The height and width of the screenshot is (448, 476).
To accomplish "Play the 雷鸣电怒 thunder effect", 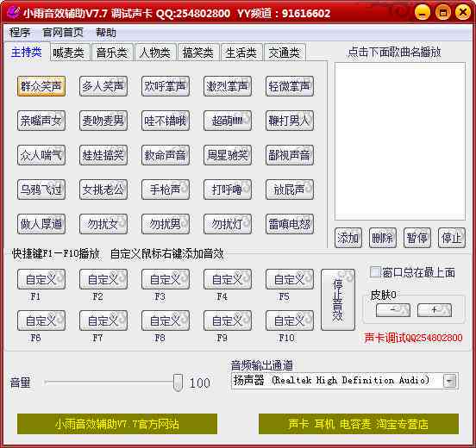I will (x=290, y=224).
